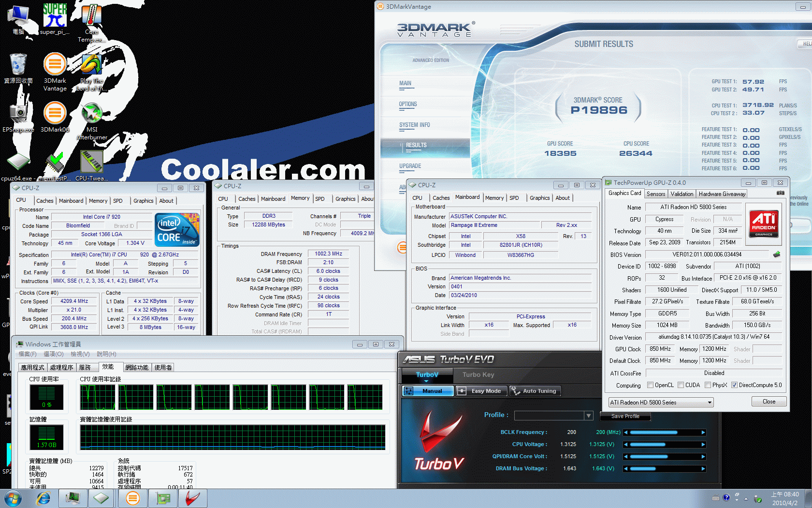This screenshot has height=508, width=812.
Task: Click QPI/DRAM Core Volt decrease arrow
Action: pos(625,456)
